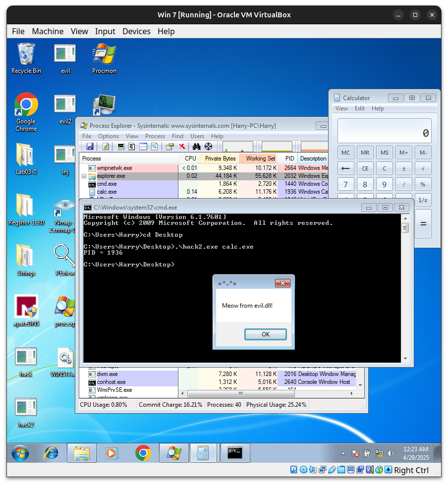The width and height of the screenshot is (448, 485).
Task: Select the evil2 desktop icon
Action: click(65, 109)
